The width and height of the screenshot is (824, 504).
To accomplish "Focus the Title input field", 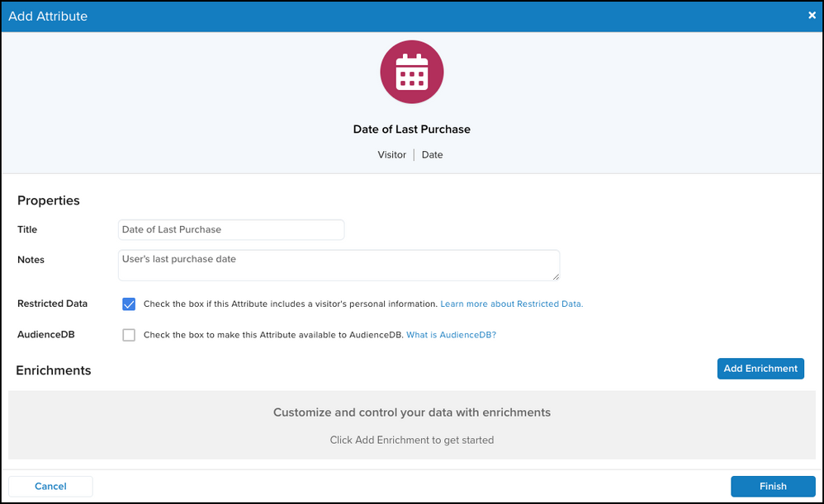I will click(x=231, y=229).
